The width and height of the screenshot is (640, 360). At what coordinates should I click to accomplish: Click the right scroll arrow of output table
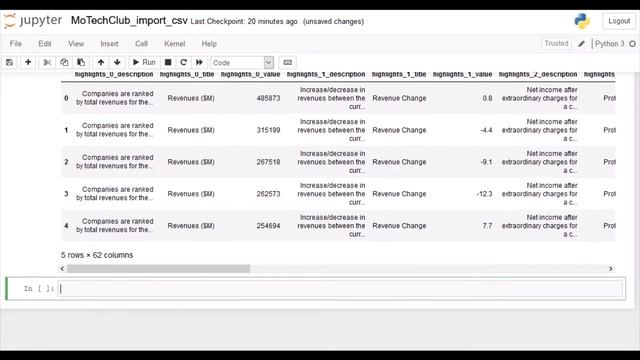tap(611, 269)
